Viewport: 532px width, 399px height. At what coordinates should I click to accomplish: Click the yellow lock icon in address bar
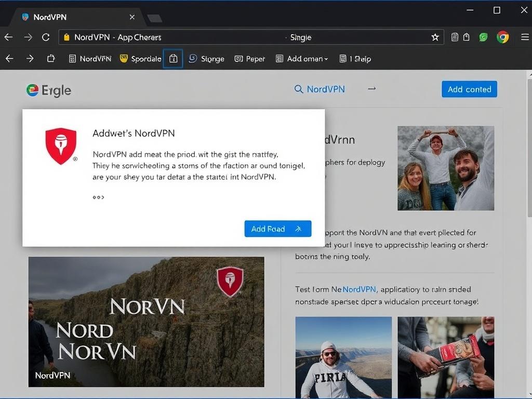pos(66,37)
